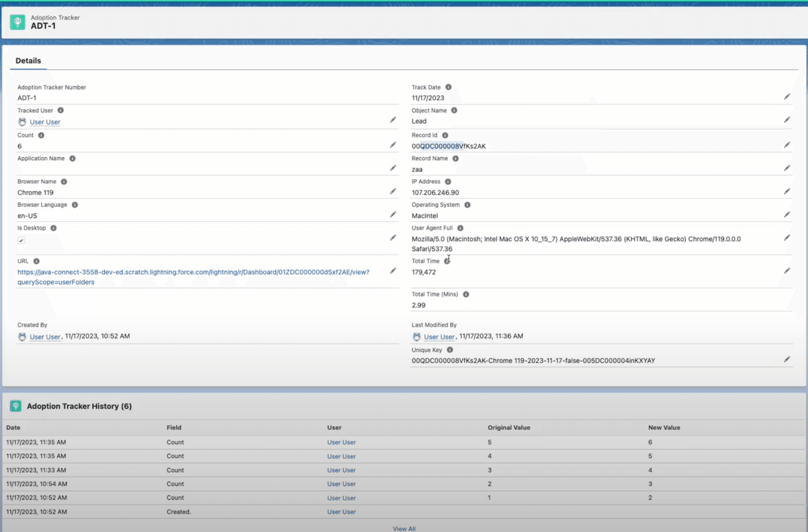Open Created By User User link

pyautogui.click(x=45, y=337)
